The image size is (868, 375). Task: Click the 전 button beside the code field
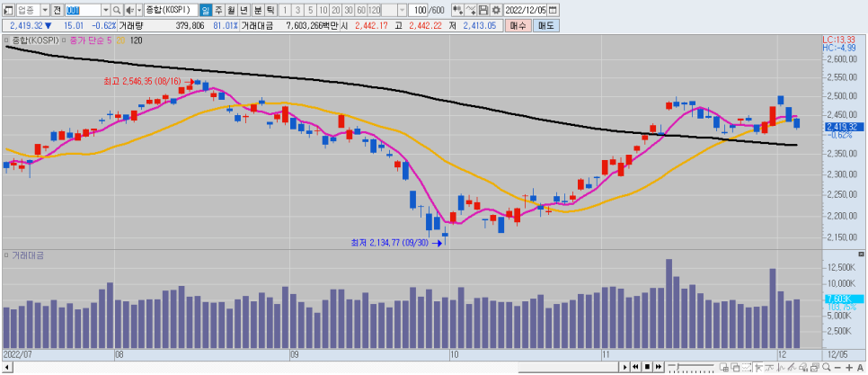pos(57,10)
